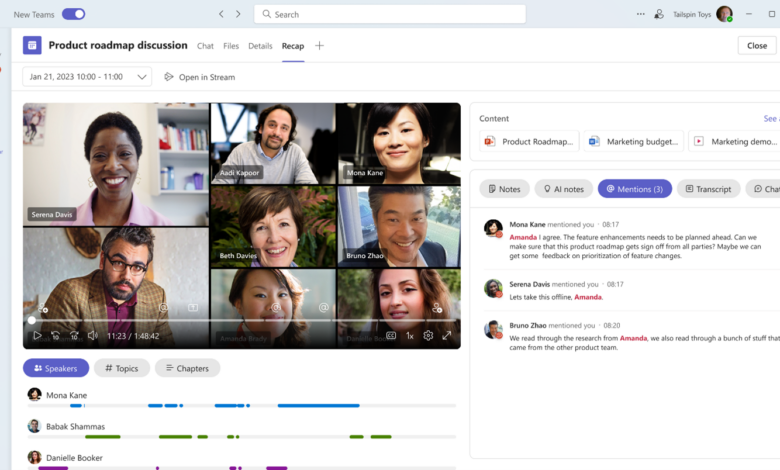This screenshot has height=470, width=780.
Task: Click Bruno Zhao's avatar in mentions
Action: click(493, 329)
